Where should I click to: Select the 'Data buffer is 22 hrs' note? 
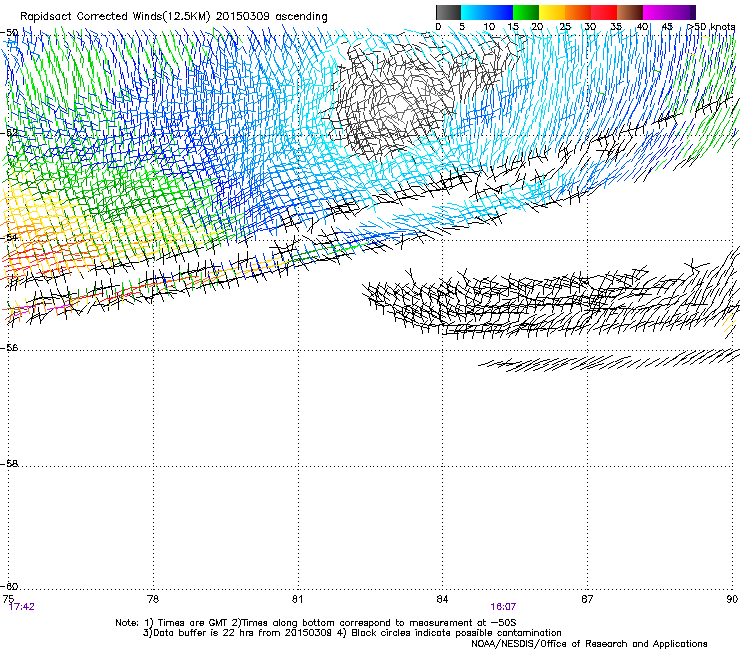coord(352,633)
